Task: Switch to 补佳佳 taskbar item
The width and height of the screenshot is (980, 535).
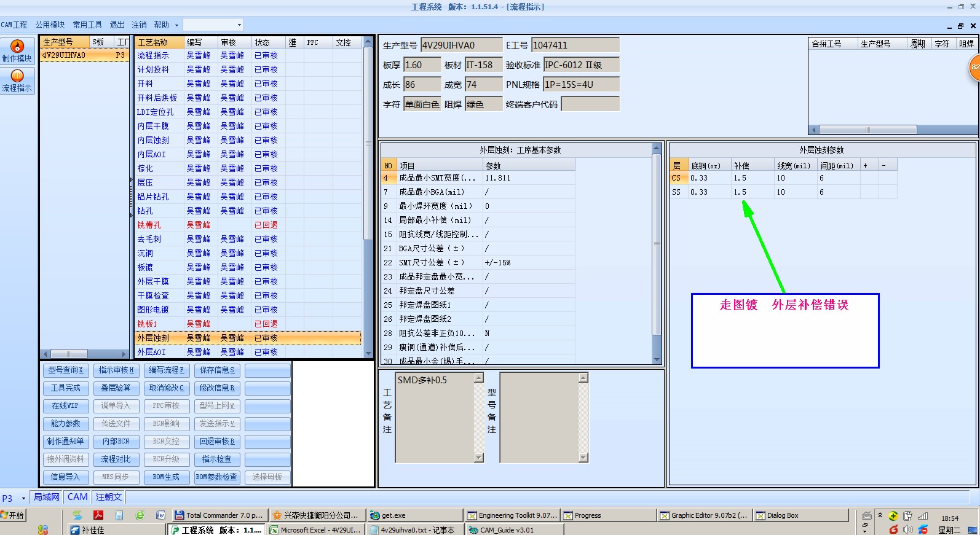Action: [x=116, y=529]
